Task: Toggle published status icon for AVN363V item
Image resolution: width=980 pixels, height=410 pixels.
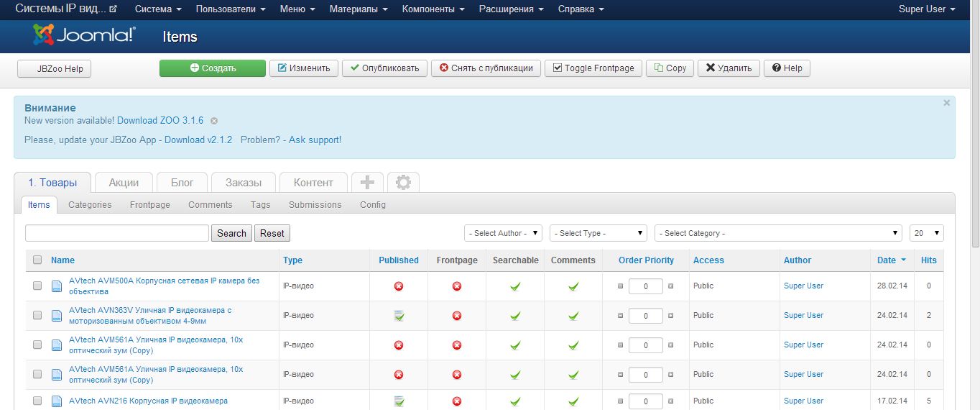Action: (x=399, y=316)
